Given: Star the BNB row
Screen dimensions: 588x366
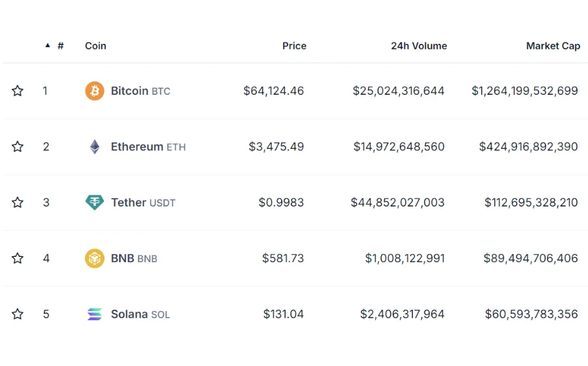Looking at the screenshot, I should point(17,258).
